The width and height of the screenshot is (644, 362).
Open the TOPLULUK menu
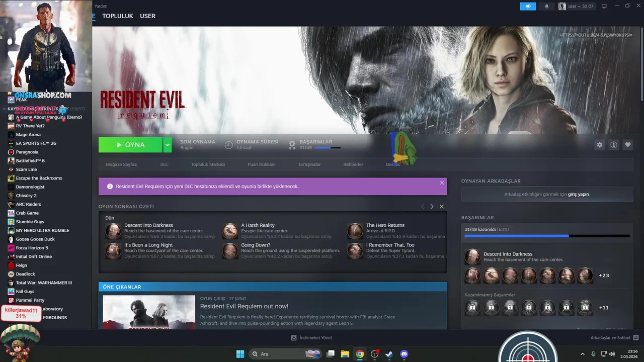click(118, 16)
